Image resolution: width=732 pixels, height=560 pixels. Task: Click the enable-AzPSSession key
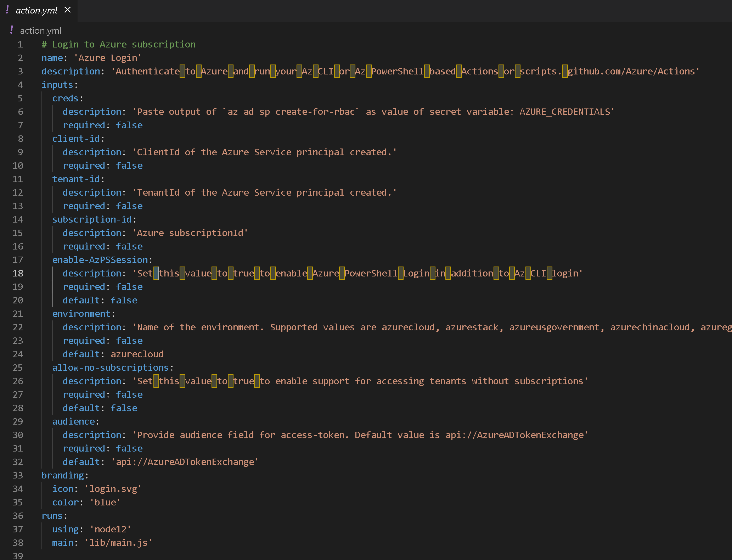pyautogui.click(x=101, y=259)
